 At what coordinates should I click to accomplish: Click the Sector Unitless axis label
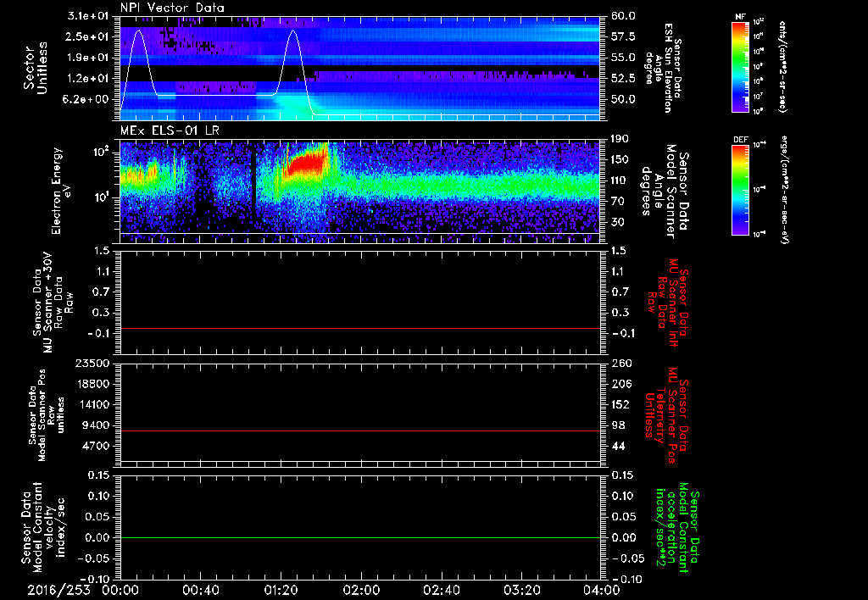click(x=36, y=68)
